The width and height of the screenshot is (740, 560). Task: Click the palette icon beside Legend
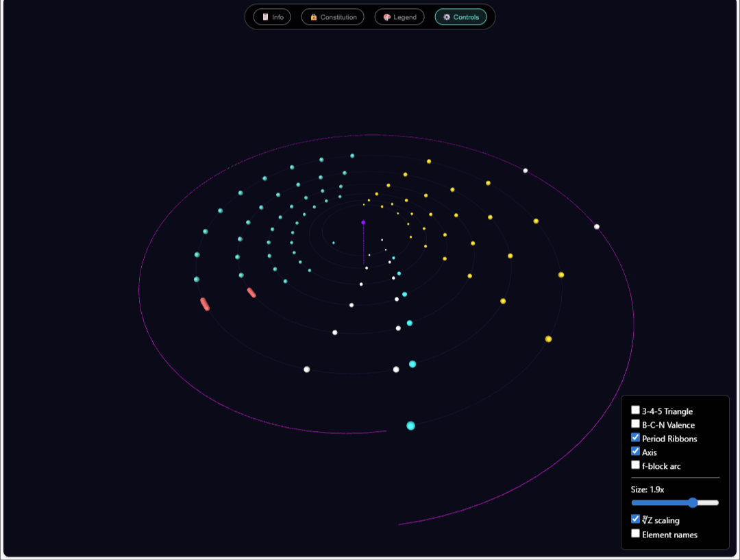(386, 17)
